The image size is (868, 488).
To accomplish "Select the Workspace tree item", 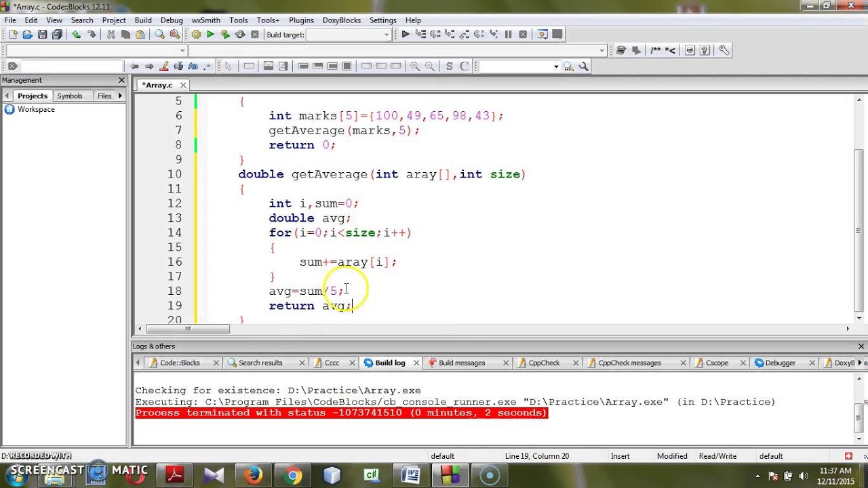I will 36,109.
